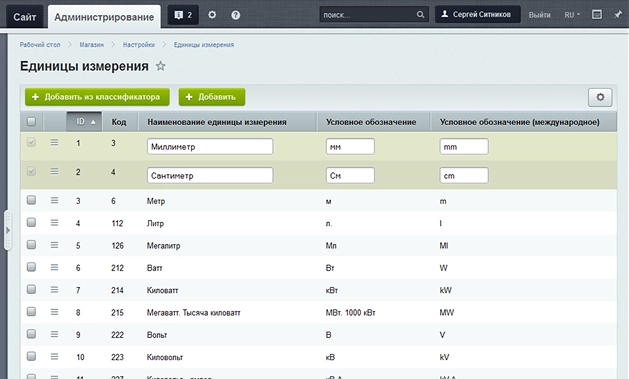Toggle the checkbox for Миллиметр row
The height and width of the screenshot is (379, 629).
31,142
